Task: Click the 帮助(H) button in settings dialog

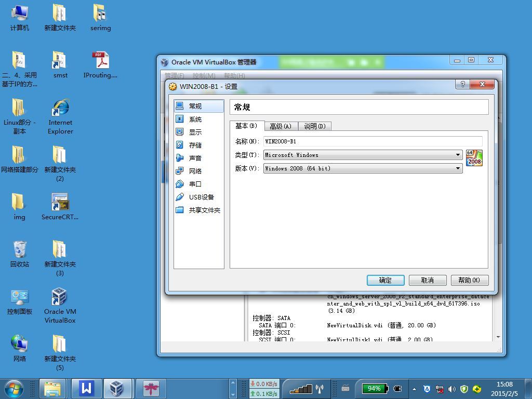Action: (x=470, y=280)
